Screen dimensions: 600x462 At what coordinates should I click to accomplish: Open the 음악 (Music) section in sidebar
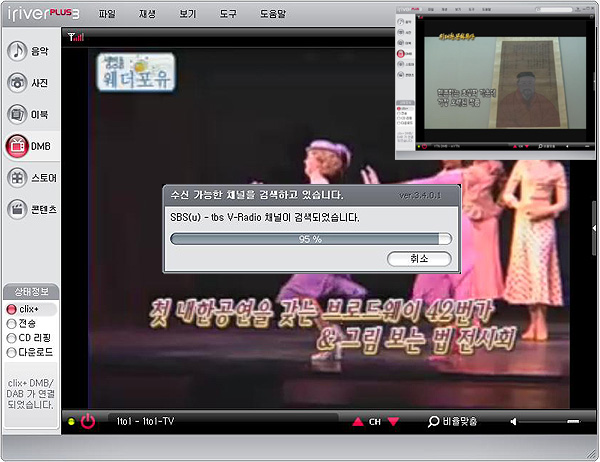pyautogui.click(x=28, y=51)
